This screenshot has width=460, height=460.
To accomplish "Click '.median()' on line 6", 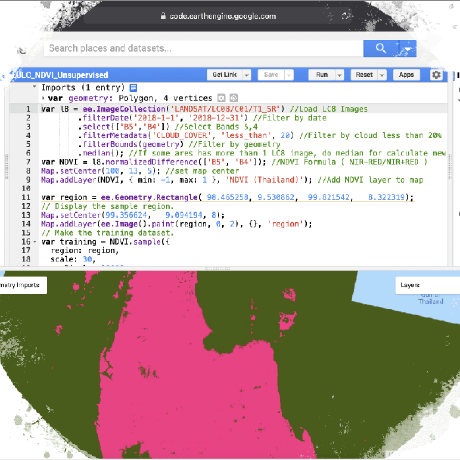I will point(101,153).
